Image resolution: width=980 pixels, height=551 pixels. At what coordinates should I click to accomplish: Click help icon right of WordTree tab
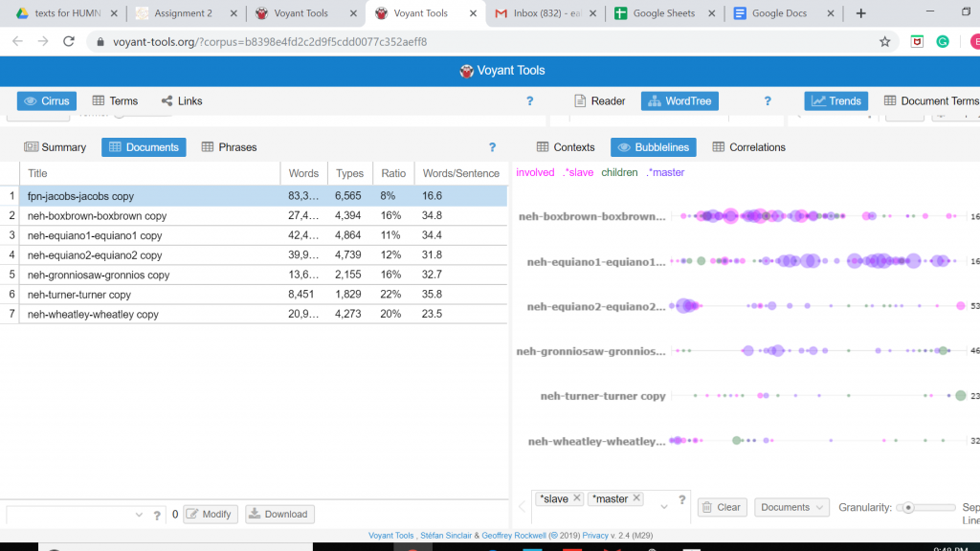pos(767,101)
